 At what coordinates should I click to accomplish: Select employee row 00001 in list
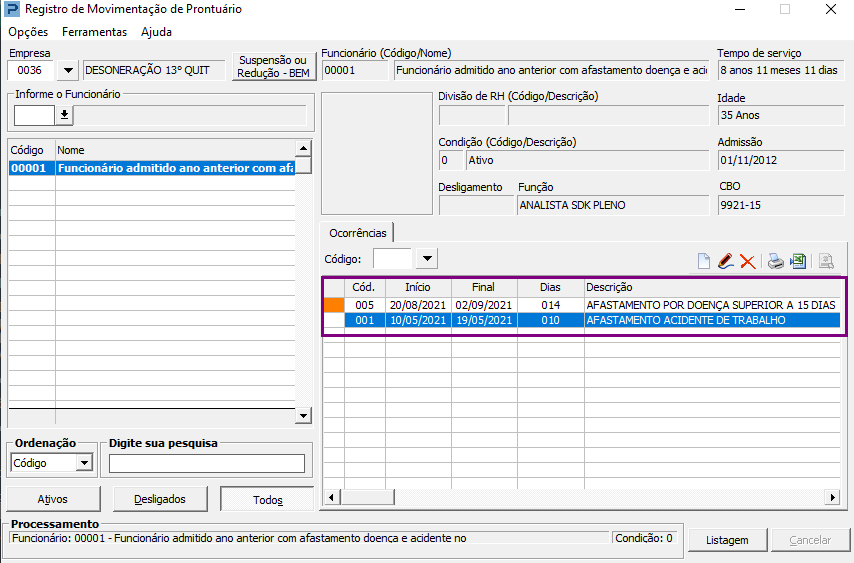tap(152, 168)
